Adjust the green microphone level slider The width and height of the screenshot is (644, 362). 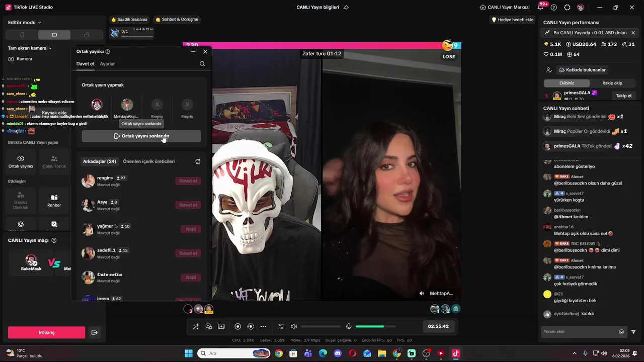375,326
